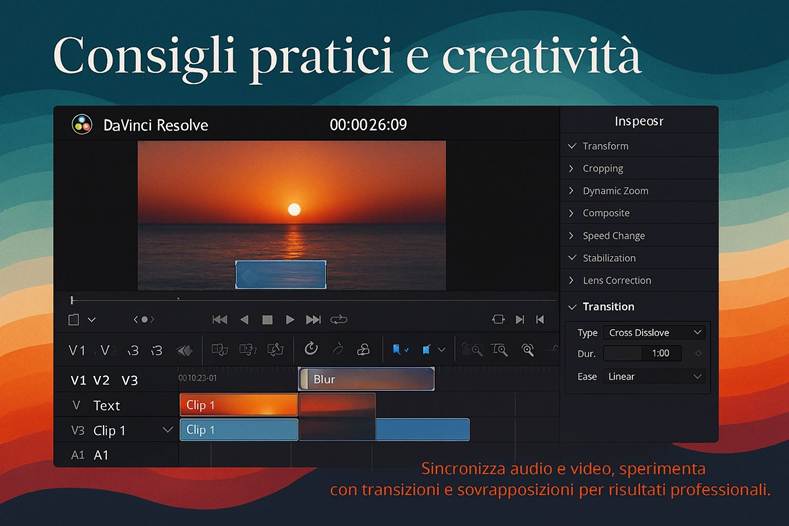Click the overwrite clip icon

click(248, 350)
